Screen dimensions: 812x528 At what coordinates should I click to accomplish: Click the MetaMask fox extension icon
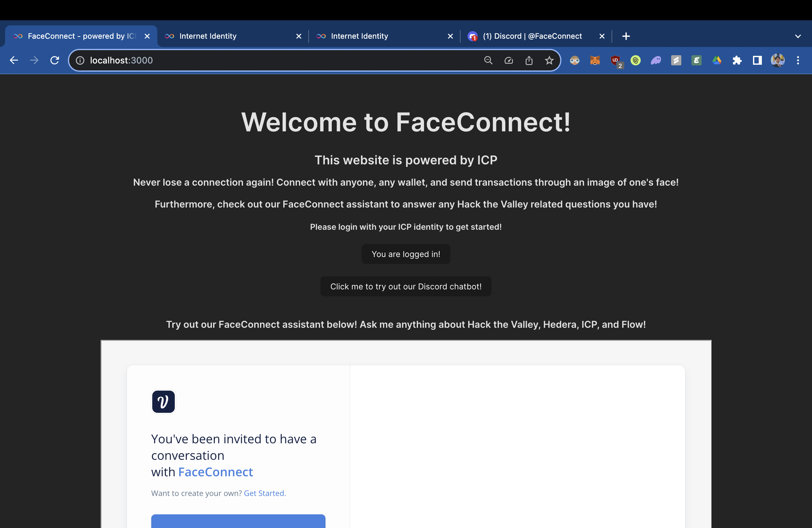click(595, 60)
